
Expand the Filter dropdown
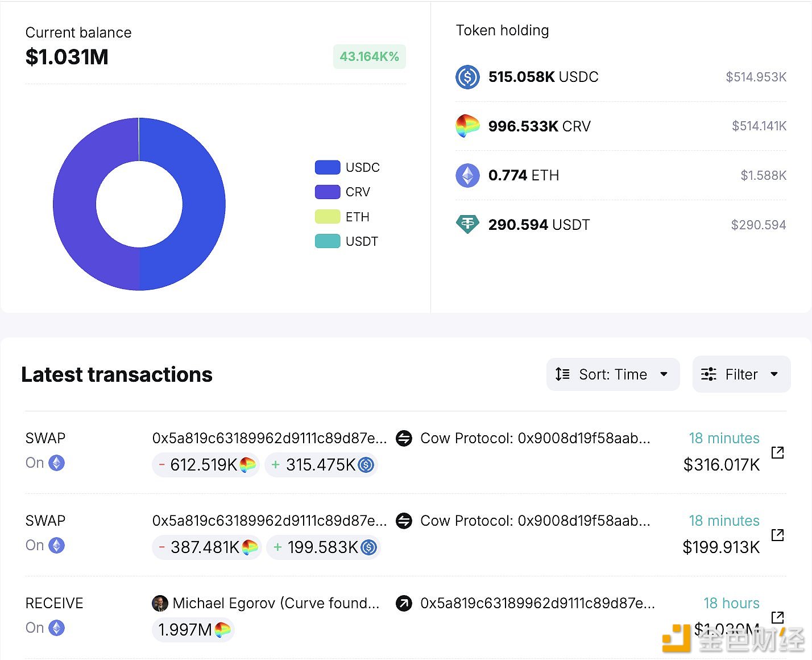tap(740, 374)
